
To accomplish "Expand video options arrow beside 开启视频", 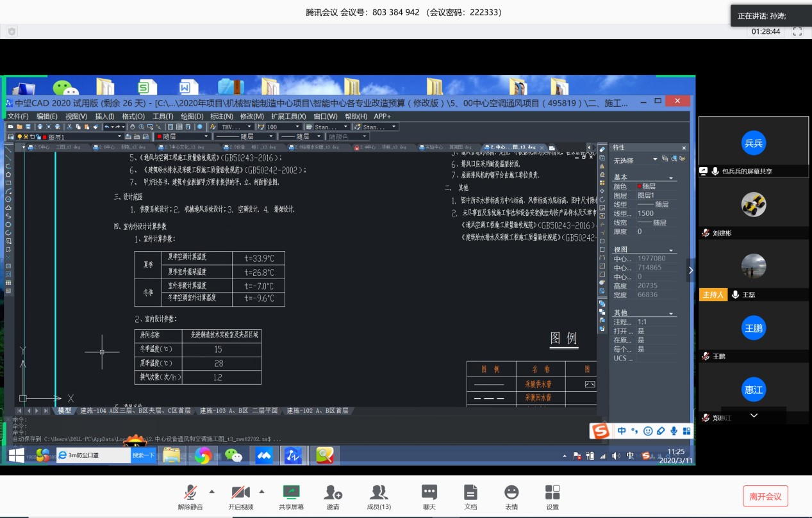I will point(261,492).
